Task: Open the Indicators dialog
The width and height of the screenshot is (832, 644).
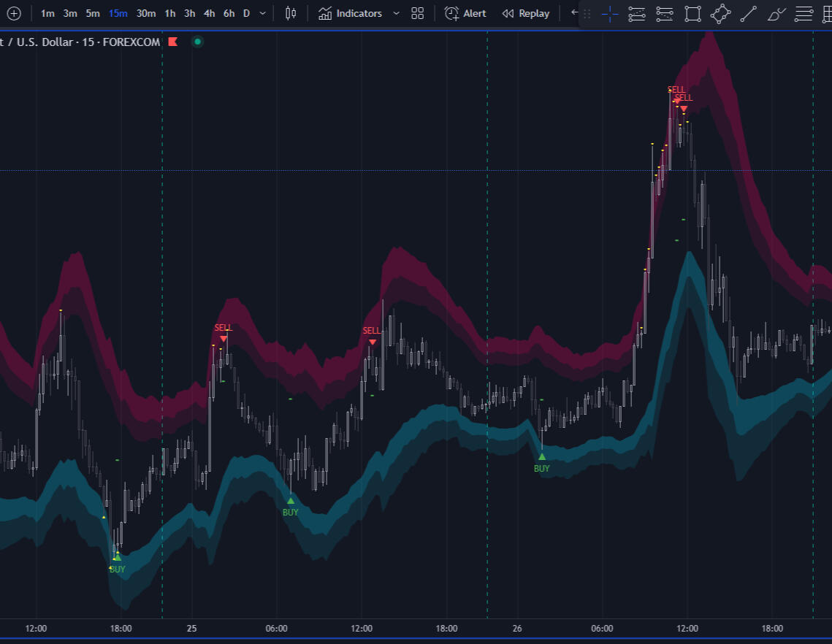Action: pos(351,13)
